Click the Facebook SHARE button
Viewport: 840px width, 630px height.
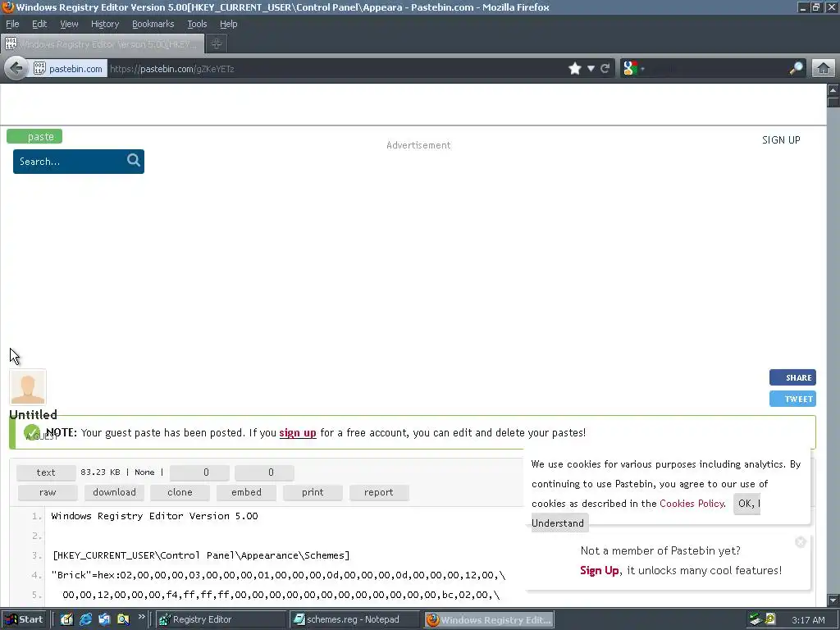pos(792,377)
